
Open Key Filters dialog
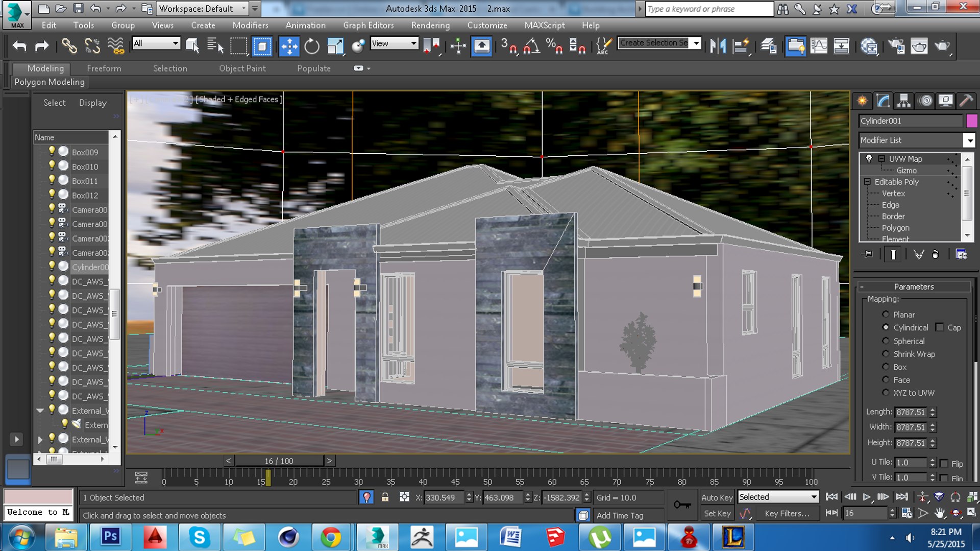(787, 513)
